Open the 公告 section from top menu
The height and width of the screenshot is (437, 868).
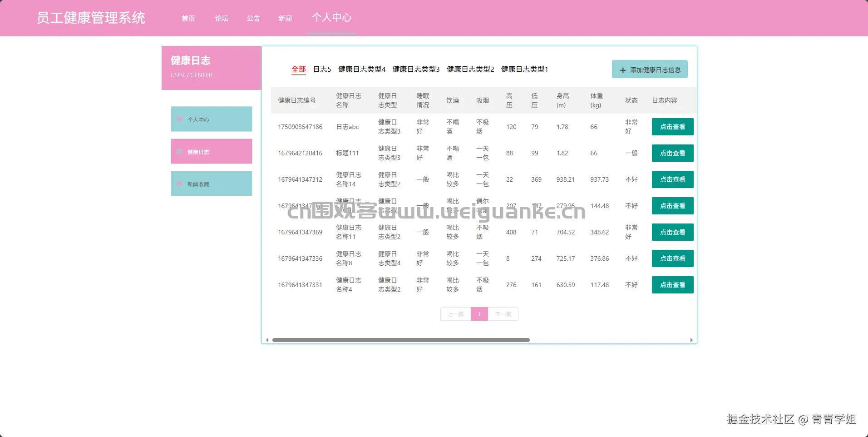click(x=253, y=18)
